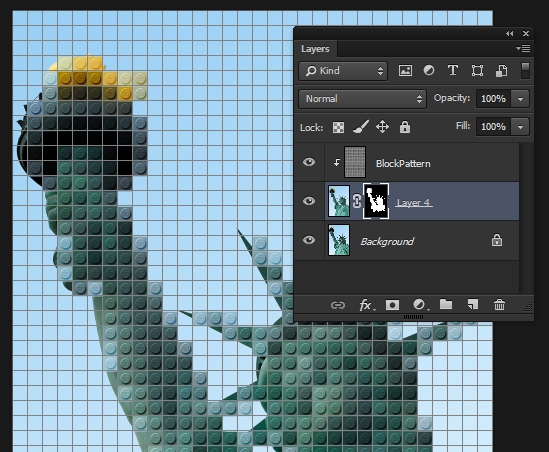
Task: Filter layers by pixel image kind
Action: click(x=405, y=71)
